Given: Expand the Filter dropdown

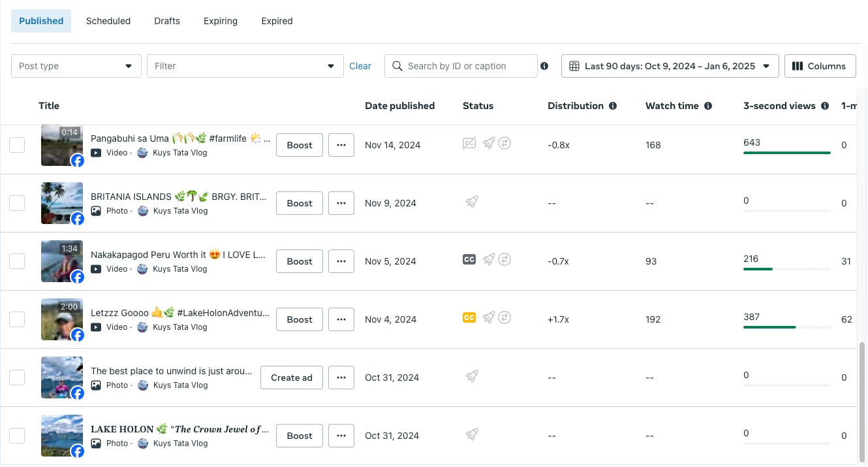Looking at the screenshot, I should 245,66.
